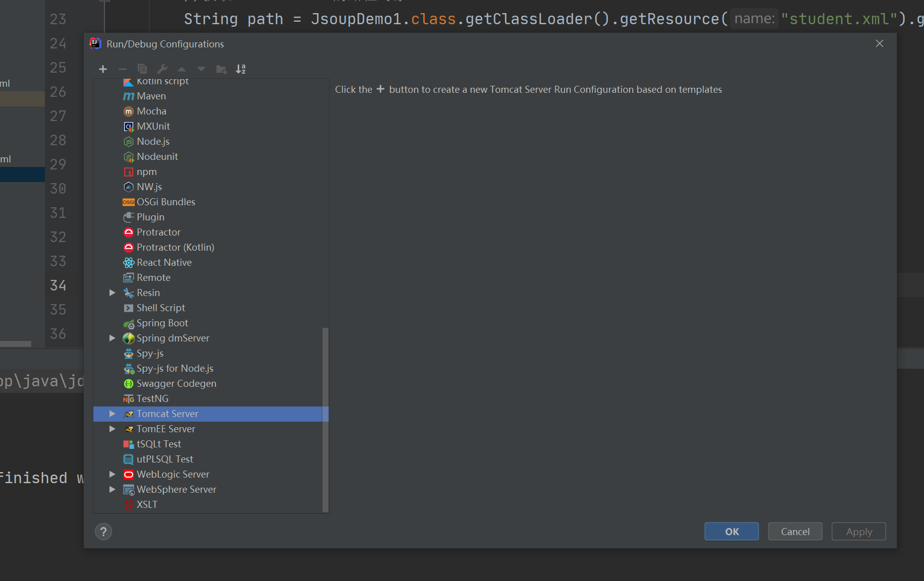Select the Protractor template
Image resolution: width=924 pixels, height=581 pixels.
click(x=211, y=232)
